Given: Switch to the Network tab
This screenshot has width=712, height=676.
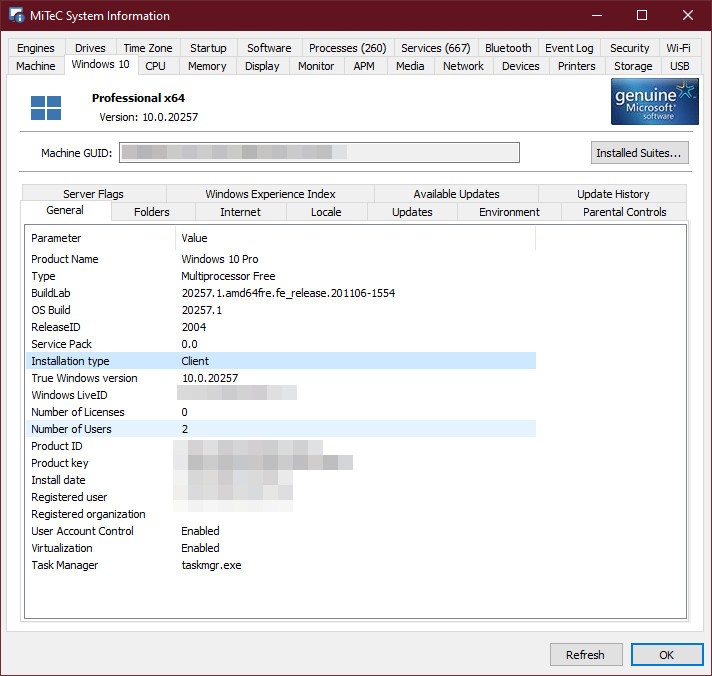Looking at the screenshot, I should (x=463, y=66).
